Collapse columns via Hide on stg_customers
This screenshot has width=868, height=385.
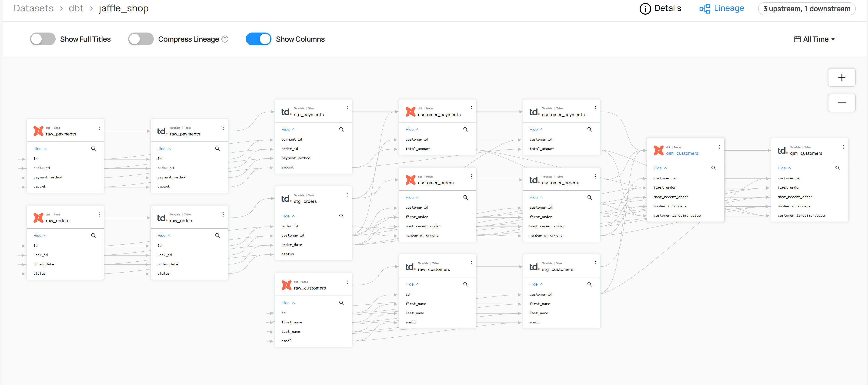(536, 284)
